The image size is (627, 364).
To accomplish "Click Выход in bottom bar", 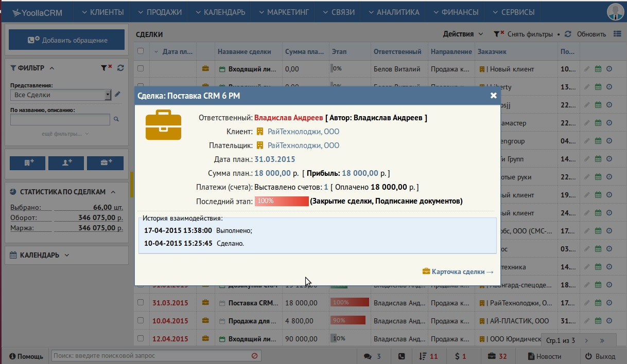I will tap(600, 356).
